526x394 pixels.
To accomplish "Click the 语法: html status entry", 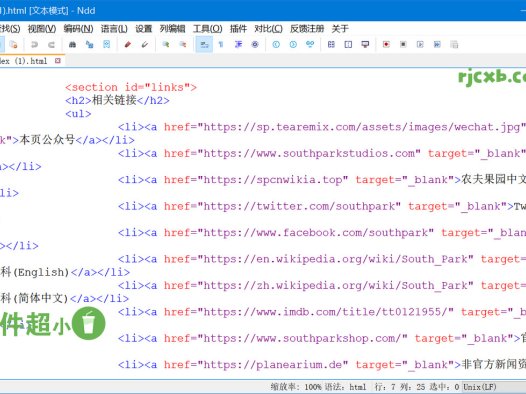I will tap(345, 387).
